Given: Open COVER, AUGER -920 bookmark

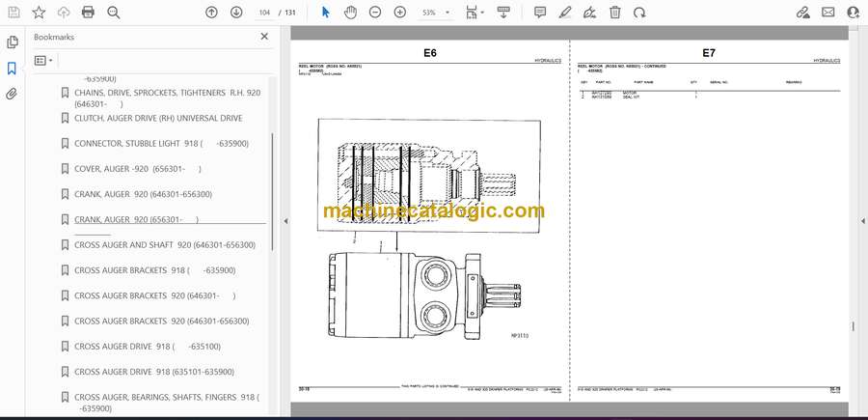Looking at the screenshot, I should click(138, 169).
